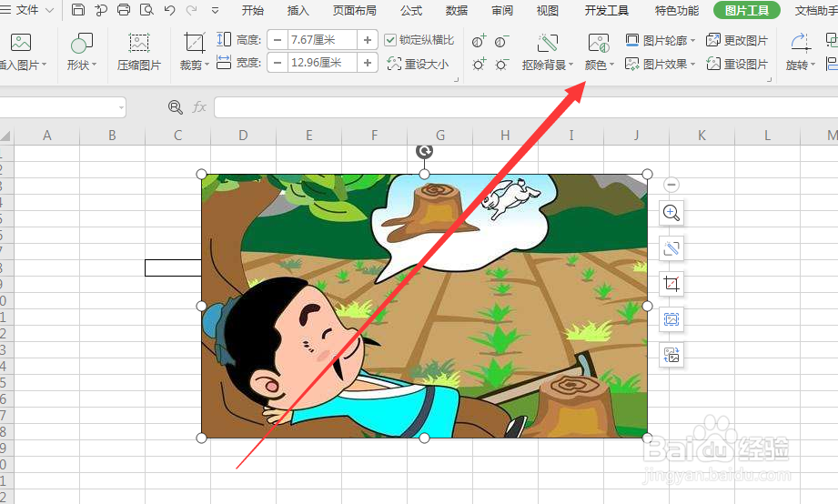Screen dimensions: 838x504
Task: Toggle the 锁定纵横比 checkbox
Action: (390, 40)
